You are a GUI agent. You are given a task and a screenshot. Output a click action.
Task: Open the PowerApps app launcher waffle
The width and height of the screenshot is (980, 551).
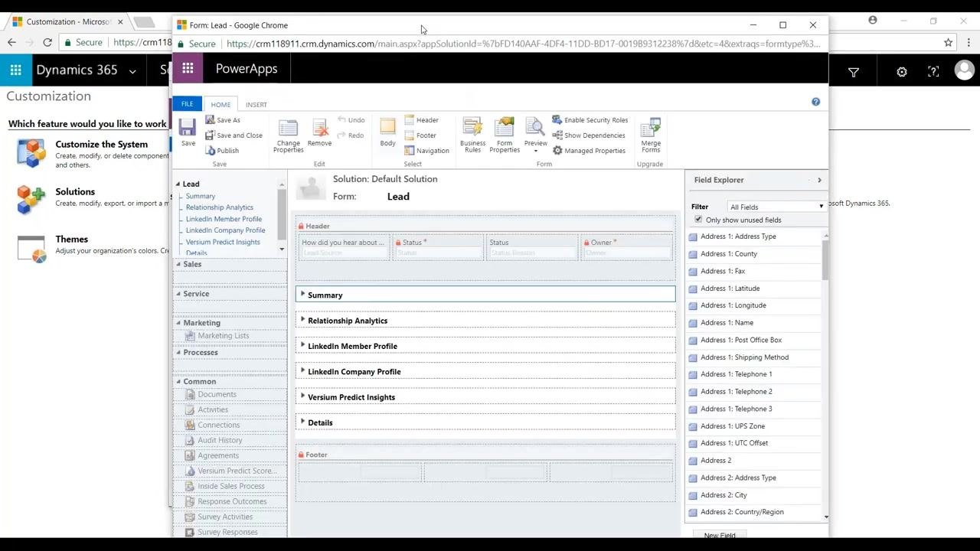(188, 69)
